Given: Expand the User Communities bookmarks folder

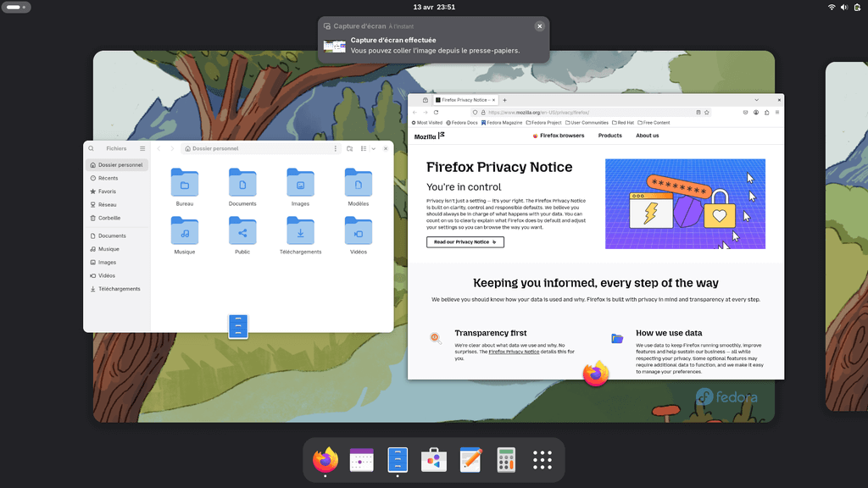Looking at the screenshot, I should pyautogui.click(x=587, y=123).
